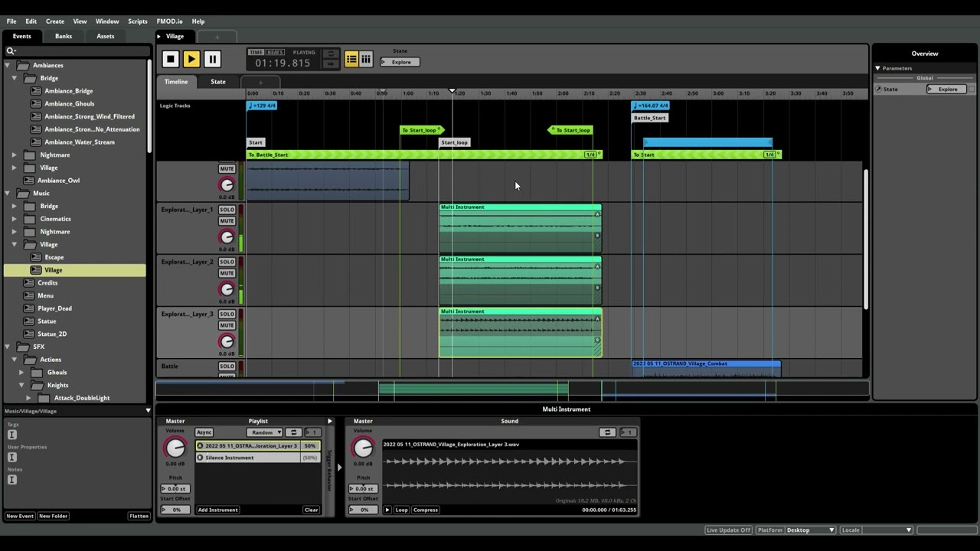Solo the Exploration Layer_1 track
The width and height of the screenshot is (980, 551).
coord(227,210)
